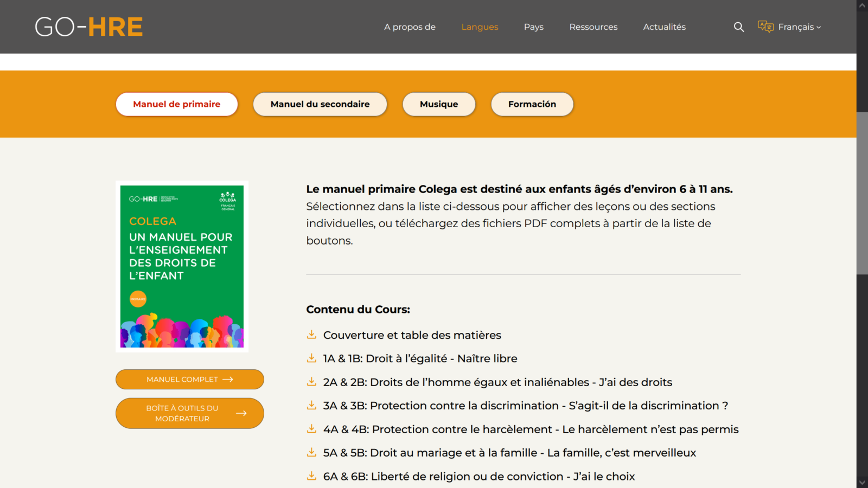Switch to the Musique tab
Image resolution: width=868 pixels, height=488 pixels.
(x=439, y=104)
